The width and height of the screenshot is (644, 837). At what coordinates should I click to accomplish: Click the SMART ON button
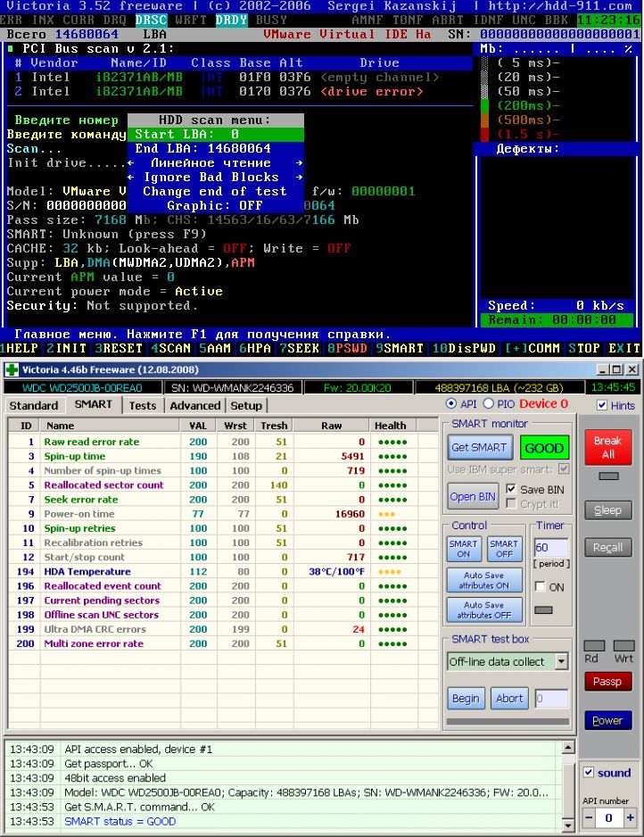[463, 549]
